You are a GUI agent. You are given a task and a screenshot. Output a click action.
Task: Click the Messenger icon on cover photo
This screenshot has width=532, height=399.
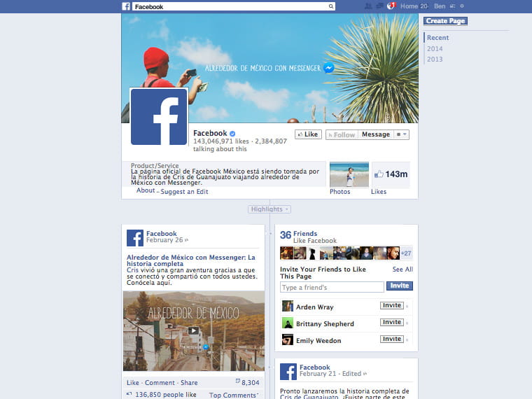point(328,68)
